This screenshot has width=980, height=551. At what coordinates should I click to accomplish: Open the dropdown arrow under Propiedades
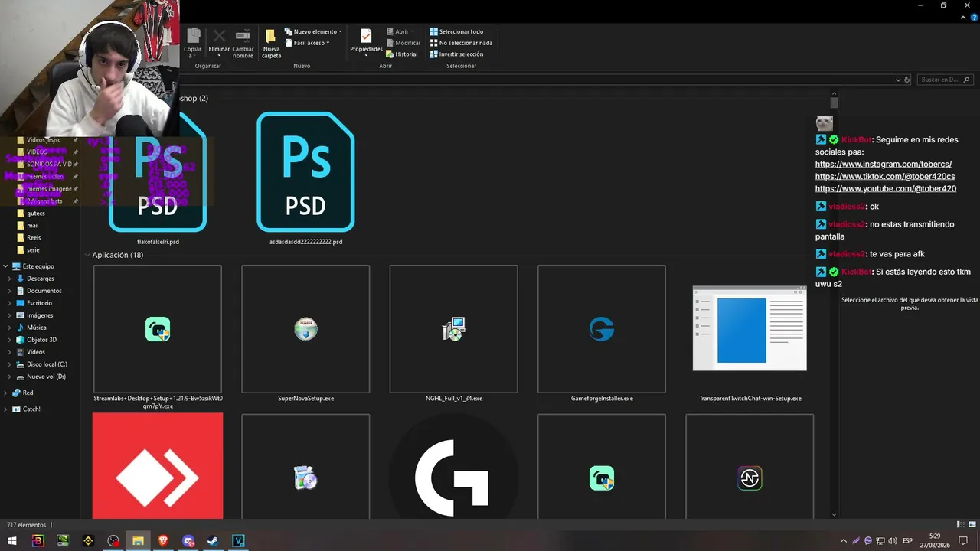[366, 56]
